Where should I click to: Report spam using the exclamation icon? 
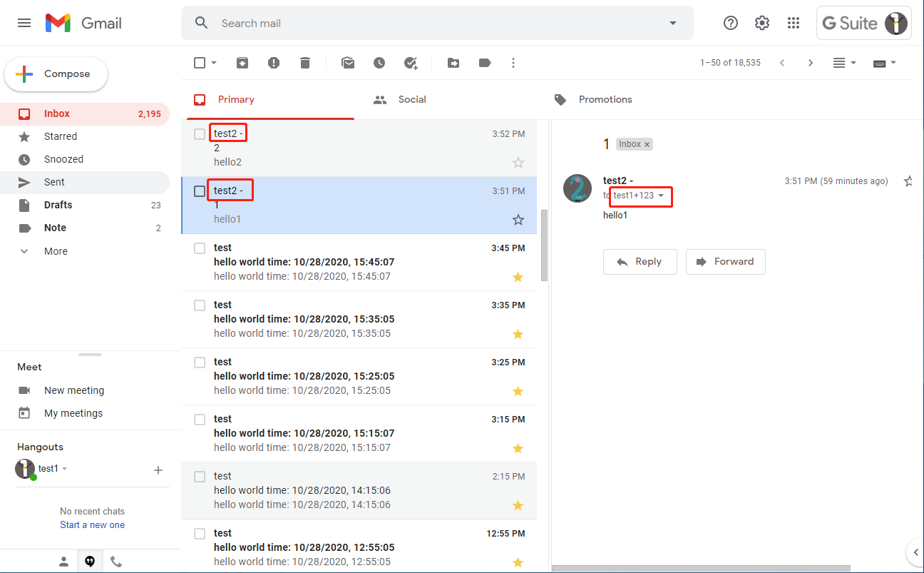274,63
